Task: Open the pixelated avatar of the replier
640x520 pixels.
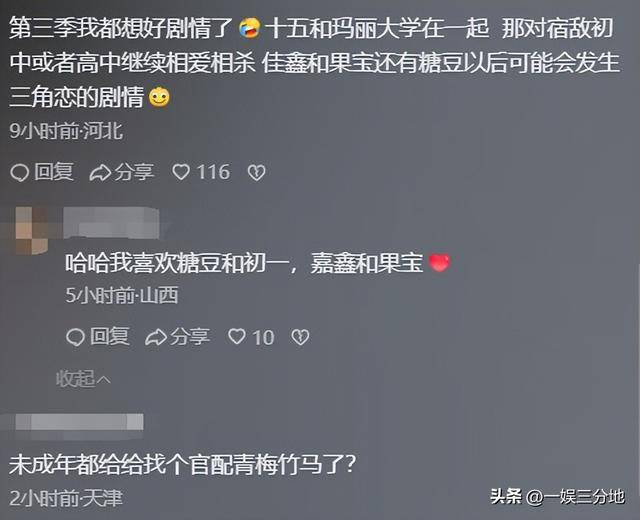Action: pos(32,231)
